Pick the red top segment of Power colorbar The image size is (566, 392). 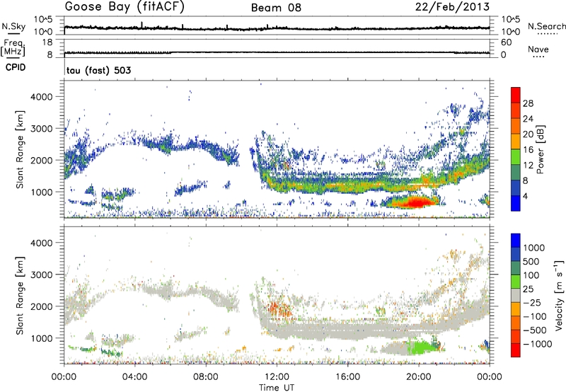point(516,95)
